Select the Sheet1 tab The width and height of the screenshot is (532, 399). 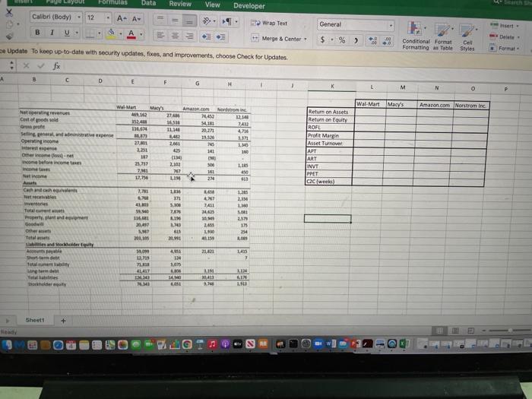(35, 320)
